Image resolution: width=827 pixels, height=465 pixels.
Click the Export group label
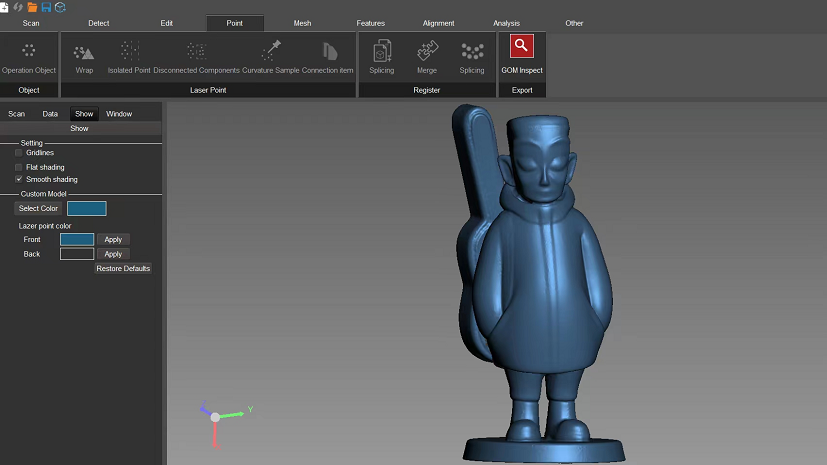coord(522,90)
